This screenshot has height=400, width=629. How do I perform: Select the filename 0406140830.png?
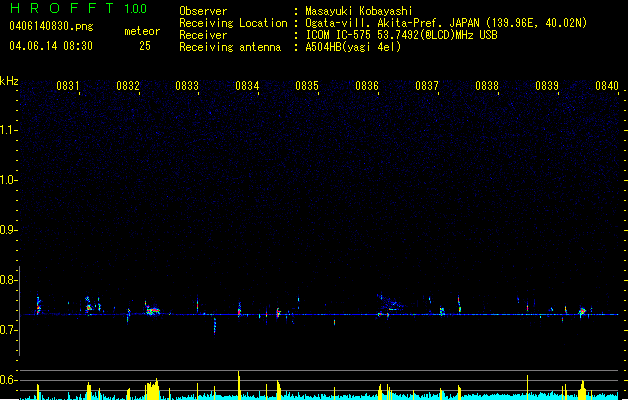click(51, 26)
